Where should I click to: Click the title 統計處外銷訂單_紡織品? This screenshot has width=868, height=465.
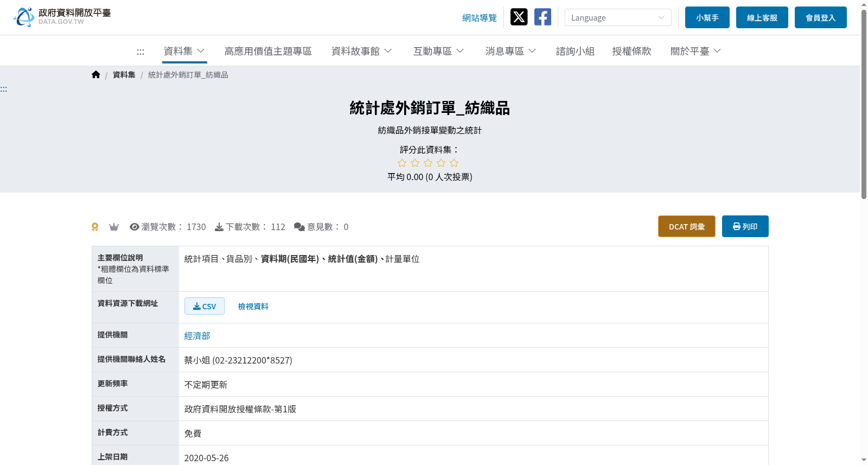430,108
